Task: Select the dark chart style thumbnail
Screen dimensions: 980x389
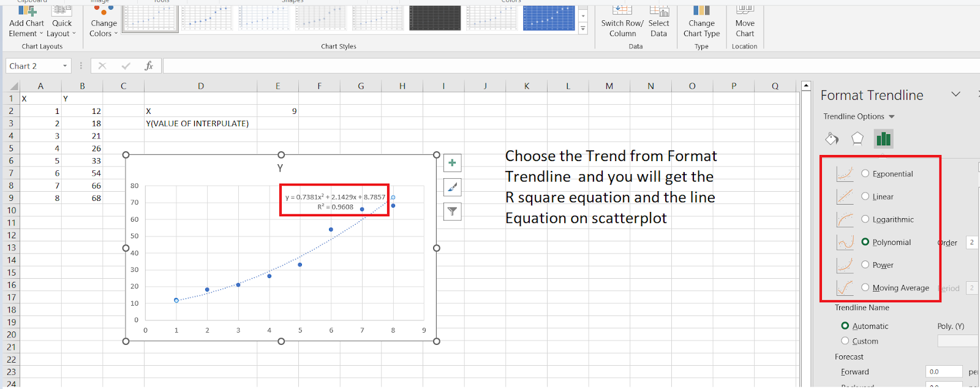Action: pos(435,18)
